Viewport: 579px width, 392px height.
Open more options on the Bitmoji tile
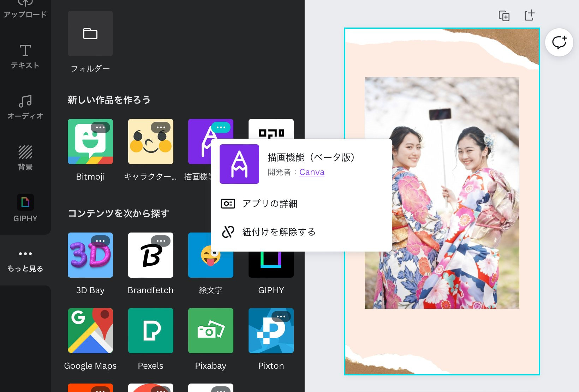101,127
